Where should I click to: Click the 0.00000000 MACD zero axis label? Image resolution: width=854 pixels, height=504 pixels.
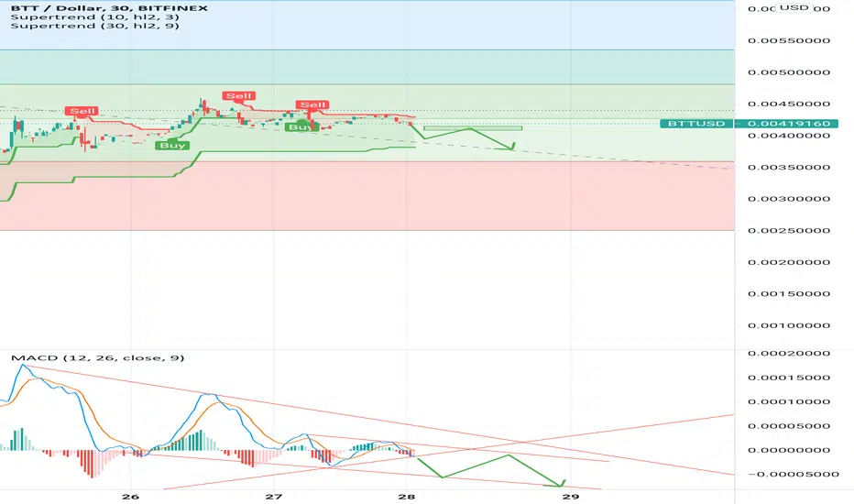pyautogui.click(x=789, y=450)
